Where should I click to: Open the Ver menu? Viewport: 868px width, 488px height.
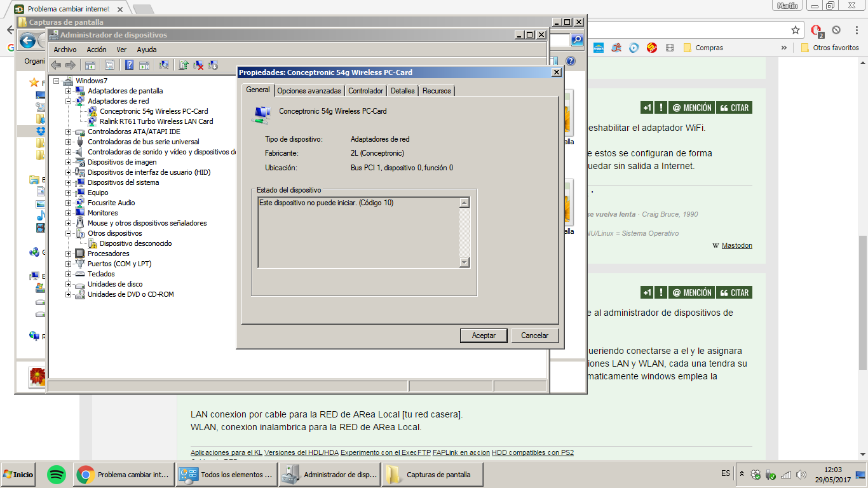tap(121, 50)
